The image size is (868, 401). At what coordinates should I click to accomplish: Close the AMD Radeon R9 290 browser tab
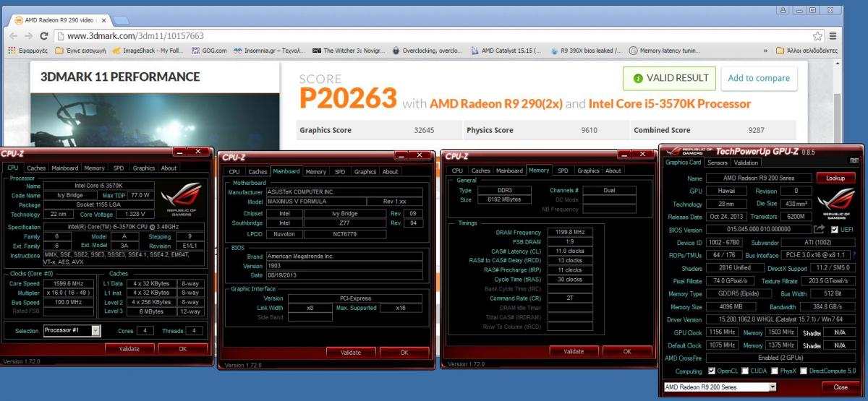point(103,20)
